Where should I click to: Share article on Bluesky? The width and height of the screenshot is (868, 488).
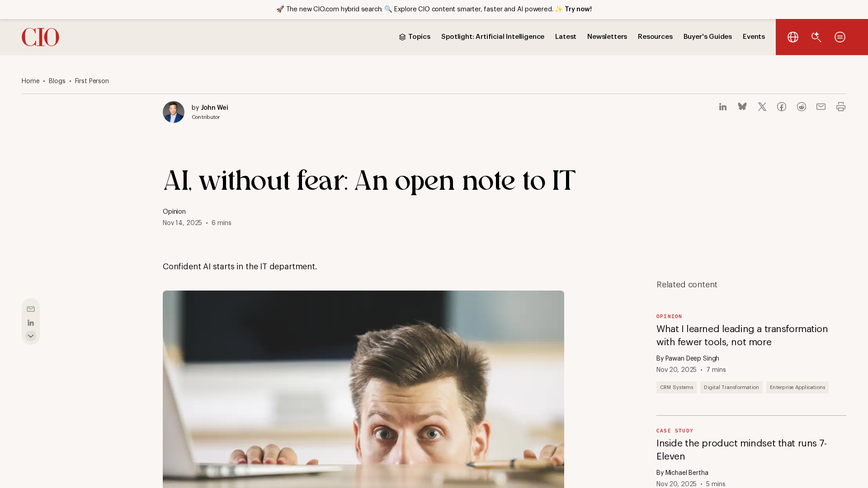[x=742, y=107]
